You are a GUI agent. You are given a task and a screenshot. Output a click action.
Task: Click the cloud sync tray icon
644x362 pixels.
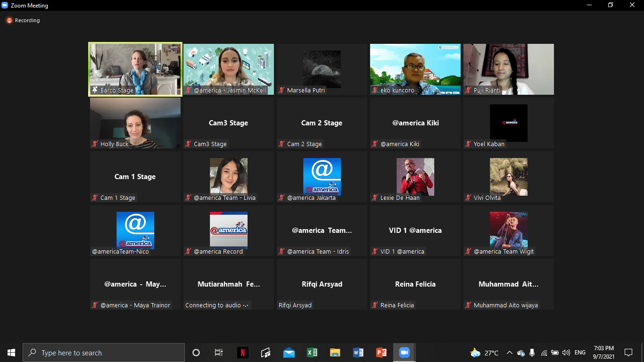pos(521,353)
